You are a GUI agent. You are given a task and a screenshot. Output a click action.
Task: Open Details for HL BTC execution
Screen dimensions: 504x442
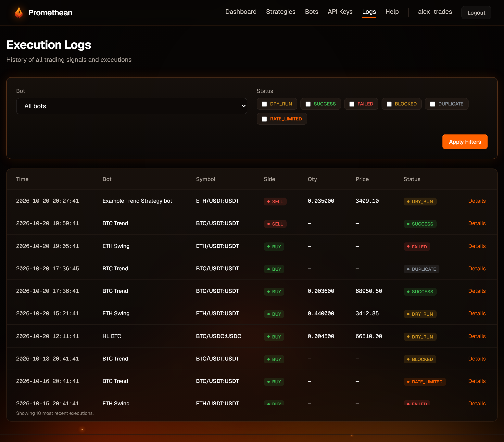[x=477, y=336]
